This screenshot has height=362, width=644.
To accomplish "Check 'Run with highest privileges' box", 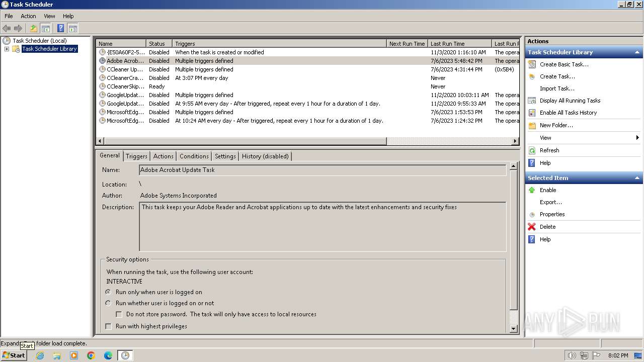I will click(x=108, y=326).
